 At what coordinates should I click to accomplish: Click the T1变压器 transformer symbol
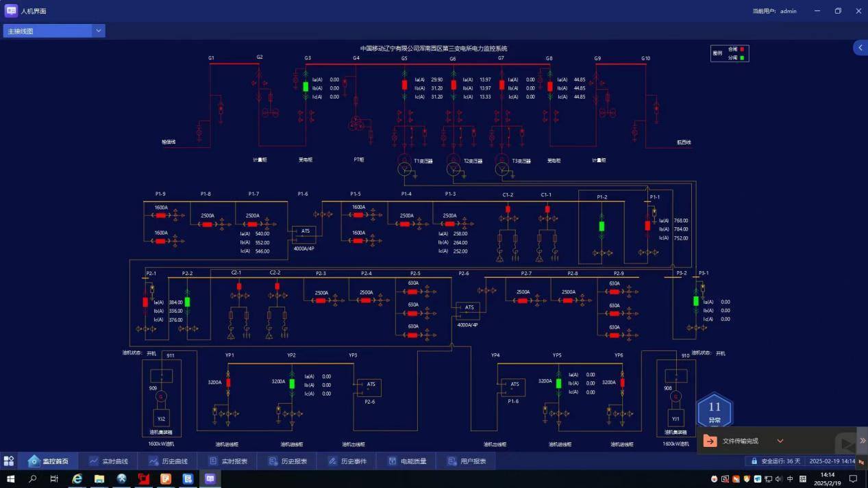404,167
